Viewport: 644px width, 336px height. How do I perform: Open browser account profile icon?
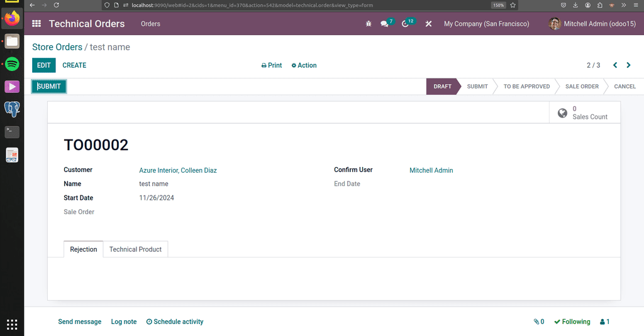pos(588,5)
